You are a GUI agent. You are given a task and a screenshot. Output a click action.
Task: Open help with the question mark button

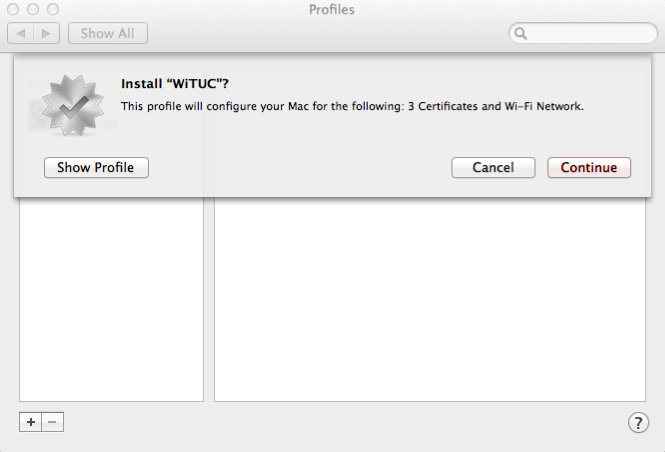(x=638, y=422)
